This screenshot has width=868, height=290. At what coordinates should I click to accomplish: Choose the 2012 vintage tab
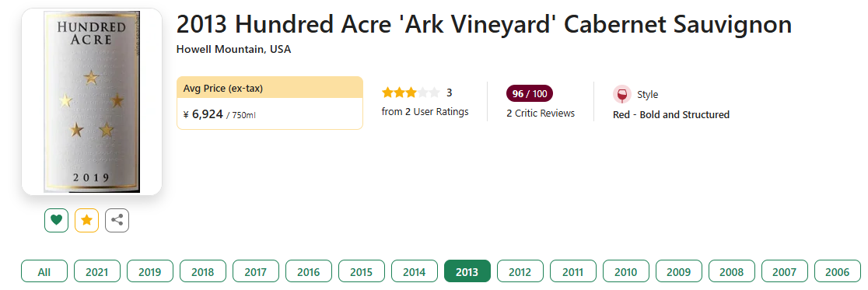point(520,271)
